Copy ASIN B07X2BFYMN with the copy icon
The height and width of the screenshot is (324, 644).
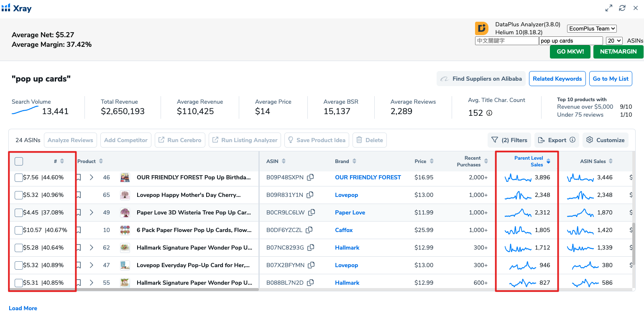click(311, 265)
